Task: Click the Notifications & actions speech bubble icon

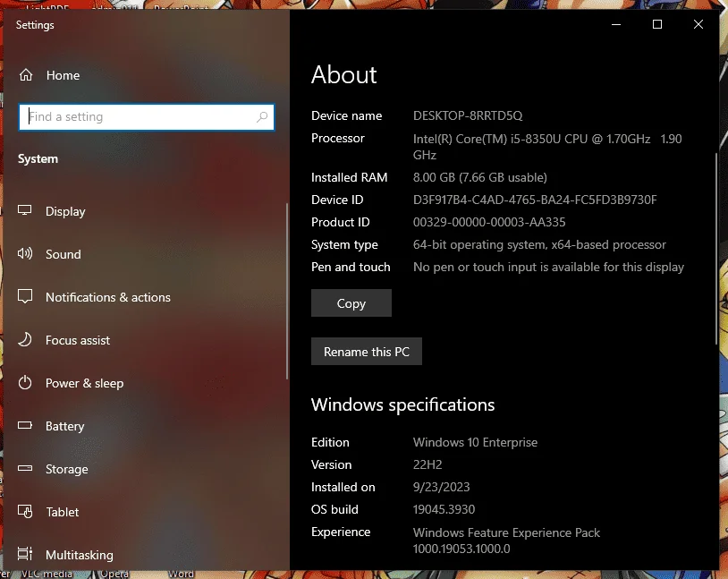Action: click(x=25, y=296)
